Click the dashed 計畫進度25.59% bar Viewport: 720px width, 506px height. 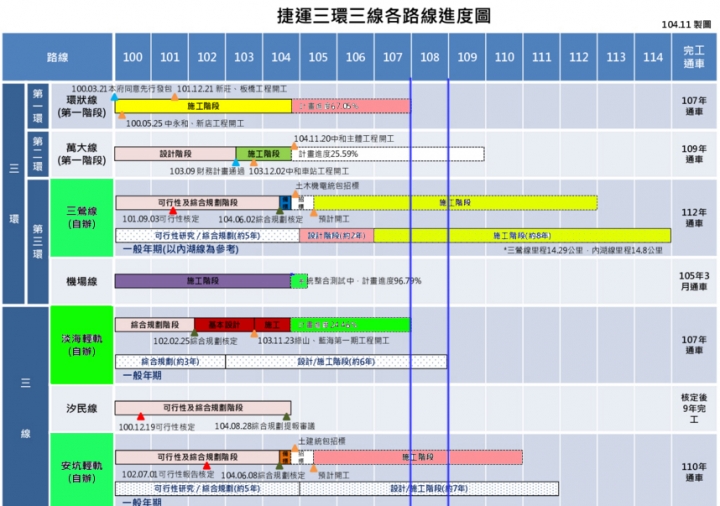click(x=388, y=154)
